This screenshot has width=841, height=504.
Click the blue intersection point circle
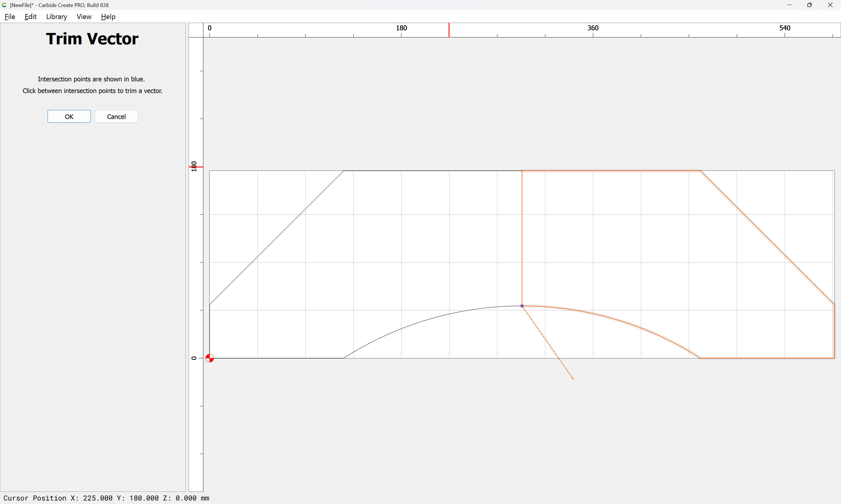[x=522, y=306]
